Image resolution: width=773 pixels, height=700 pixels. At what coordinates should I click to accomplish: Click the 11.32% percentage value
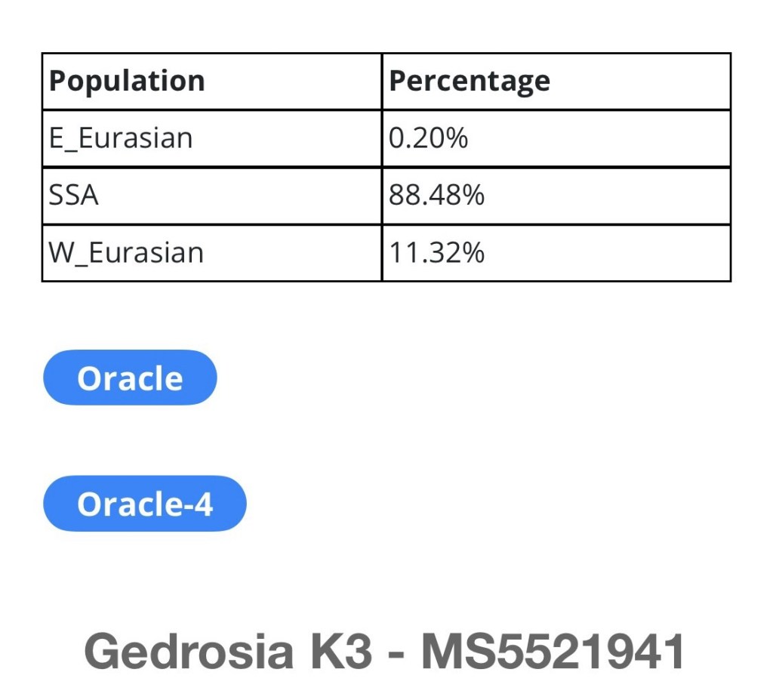click(x=436, y=252)
